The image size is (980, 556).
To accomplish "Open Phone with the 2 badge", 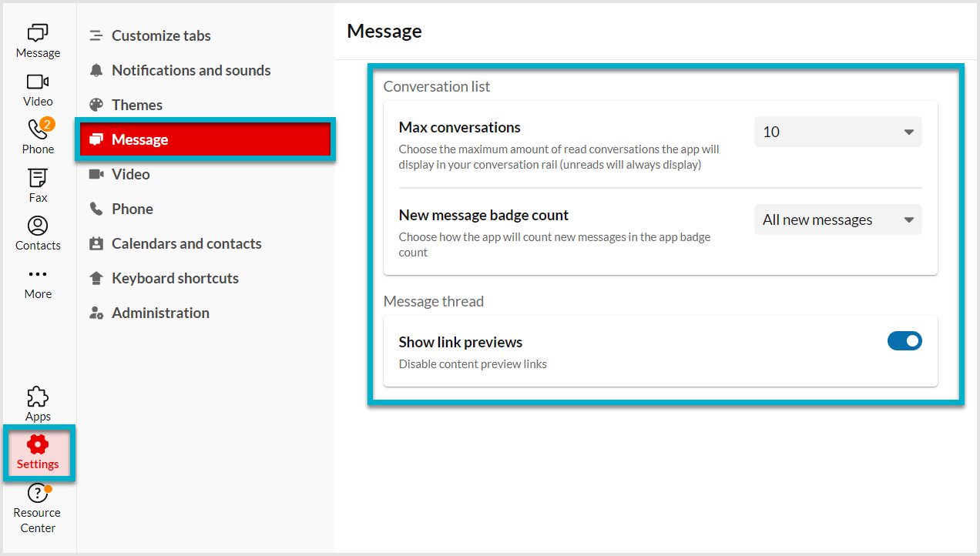I will (x=38, y=136).
